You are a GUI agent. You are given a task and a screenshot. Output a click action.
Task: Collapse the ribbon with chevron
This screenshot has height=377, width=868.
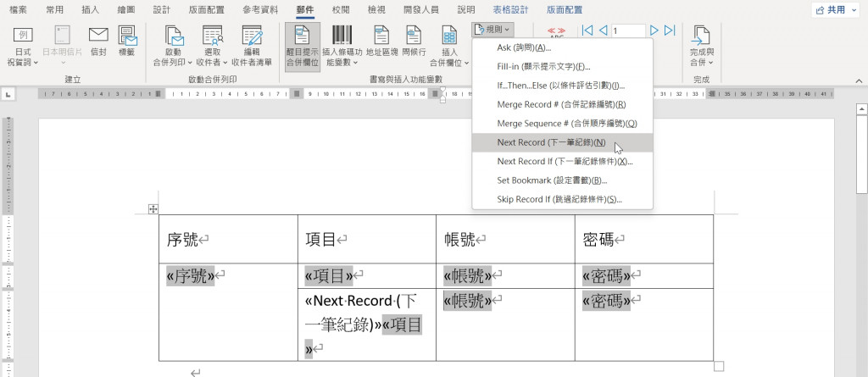[x=859, y=80]
